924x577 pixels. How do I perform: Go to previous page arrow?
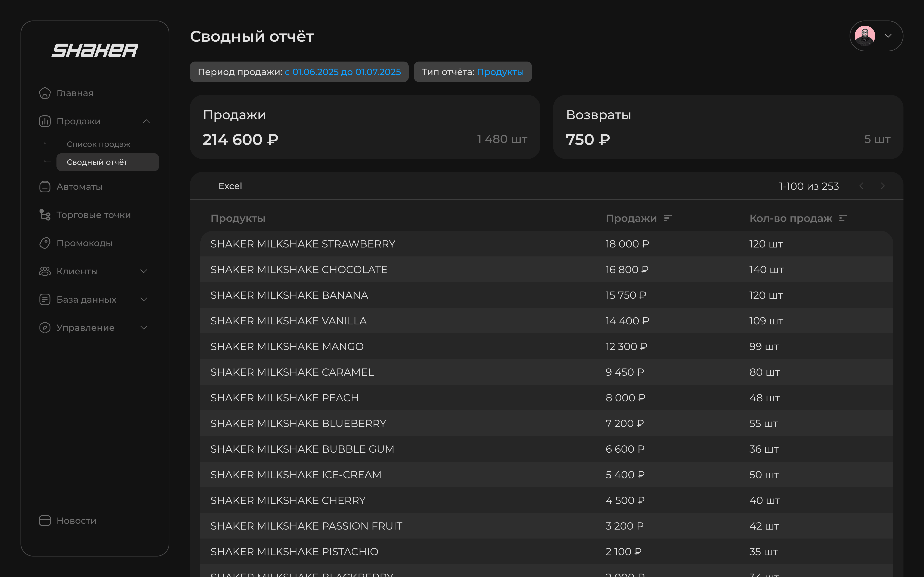[x=861, y=186]
